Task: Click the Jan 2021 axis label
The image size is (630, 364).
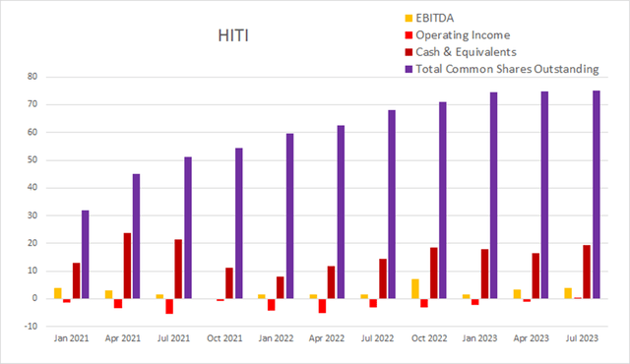Action: [72, 338]
